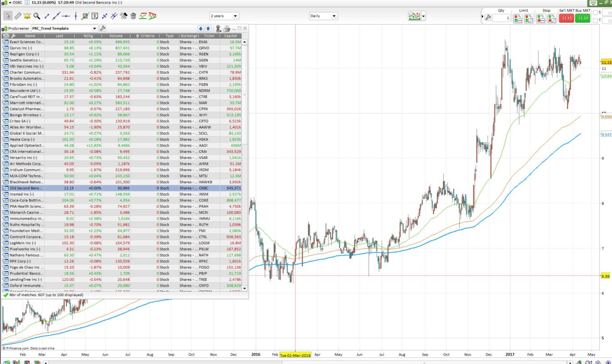This screenshot has width=612, height=364.
Task: Click the ProScreener blue up arrow
Action: pos(207,28)
